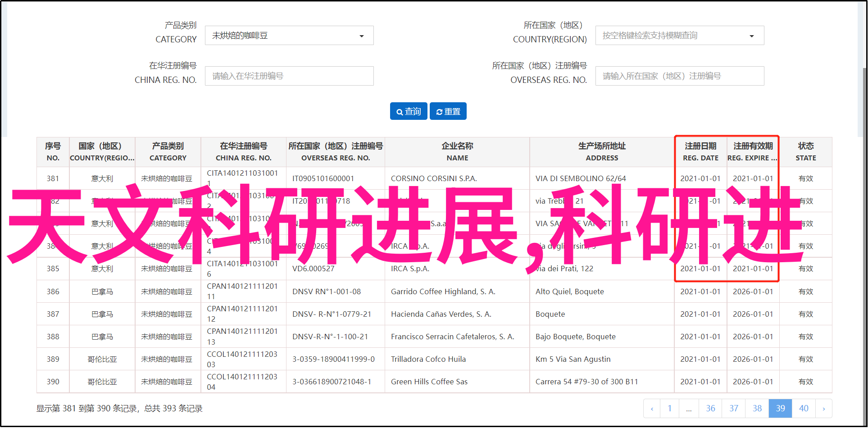Click the 重置 reset button
The height and width of the screenshot is (428, 868).
click(448, 111)
